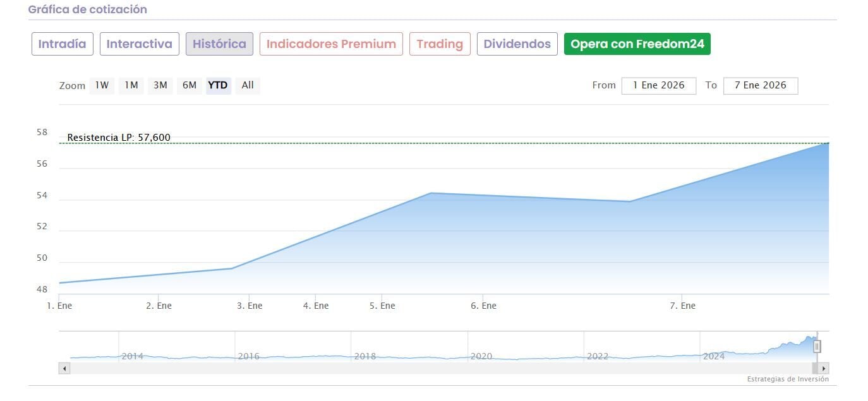The image size is (868, 401).
Task: Open Indicadores Premium
Action: [x=331, y=44]
